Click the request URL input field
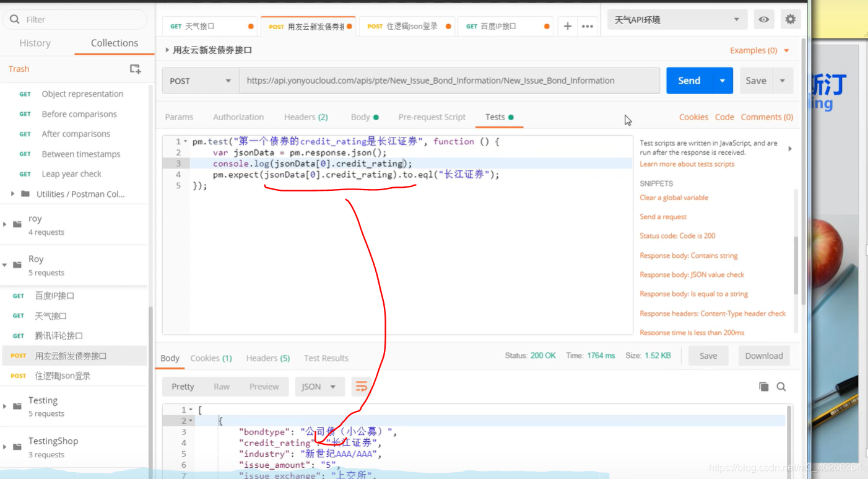Viewport: 868px width, 479px height. (449, 81)
